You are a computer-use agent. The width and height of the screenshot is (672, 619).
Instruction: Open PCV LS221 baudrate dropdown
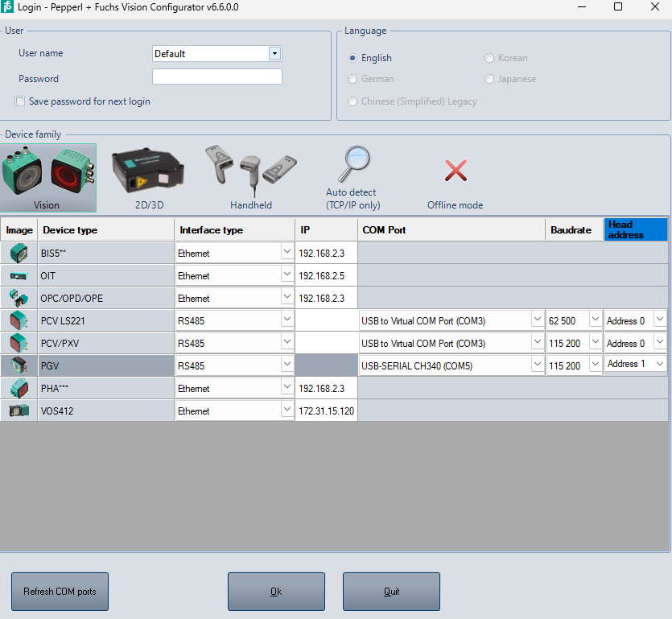point(596,320)
